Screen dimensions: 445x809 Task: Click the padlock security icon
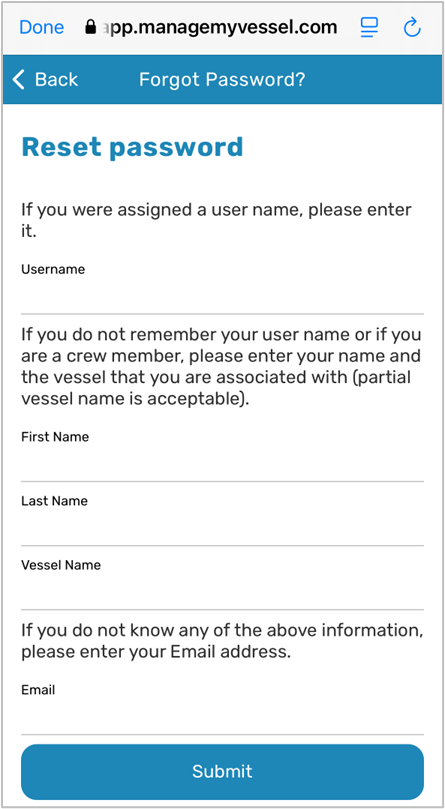91,27
